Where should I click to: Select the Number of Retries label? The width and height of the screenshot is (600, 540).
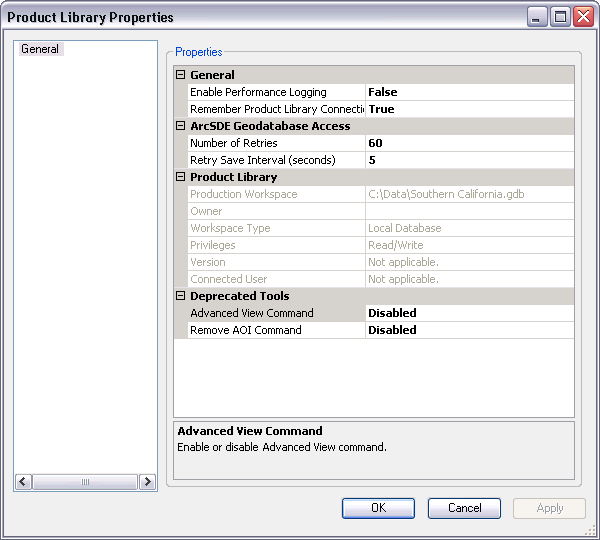point(277,143)
